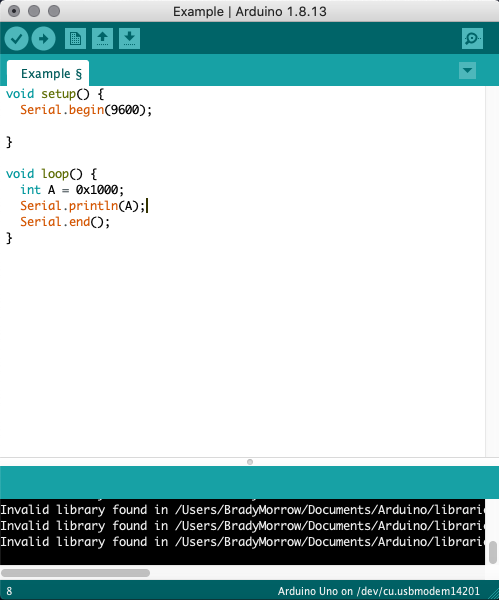Click the 'int A = 0x1000;' line
This screenshot has height=600, width=499.
coord(72,190)
